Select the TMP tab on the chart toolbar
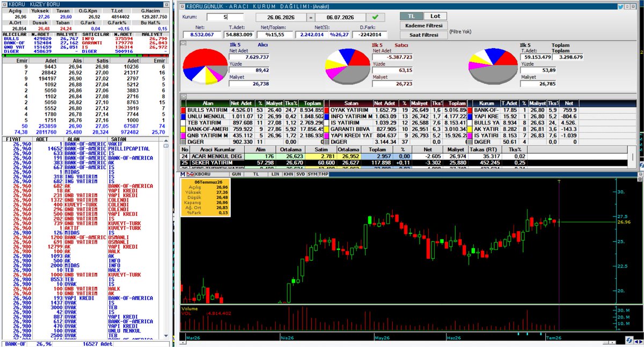The image size is (644, 347). click(x=324, y=174)
